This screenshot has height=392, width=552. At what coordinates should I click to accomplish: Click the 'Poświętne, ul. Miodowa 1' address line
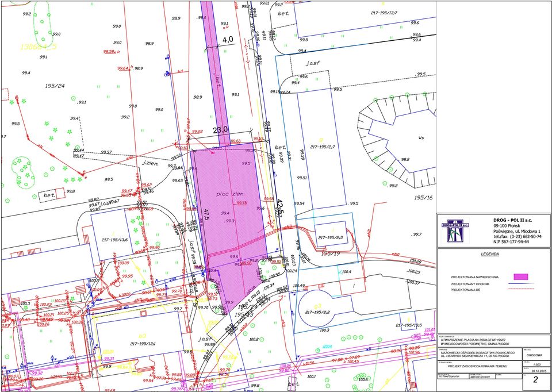point(517,231)
